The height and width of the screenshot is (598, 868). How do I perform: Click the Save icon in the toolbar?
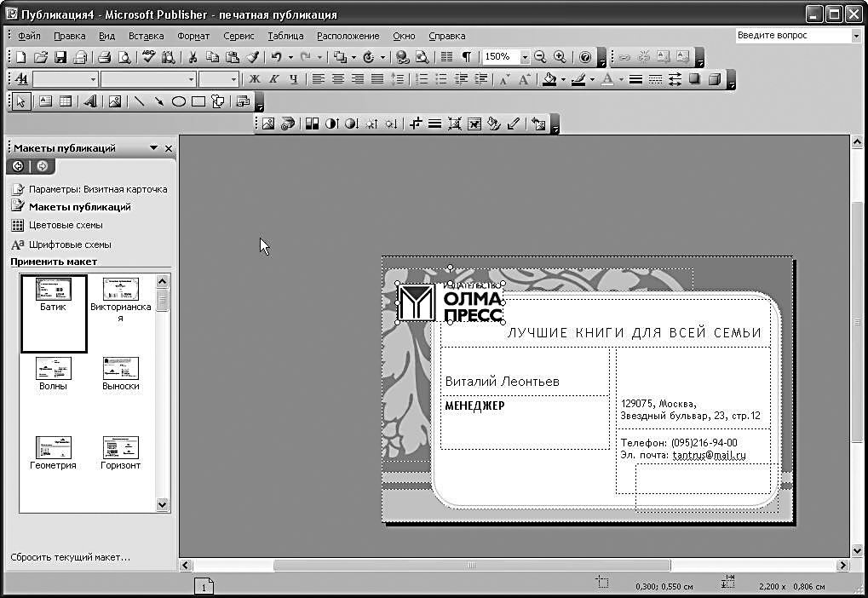(x=60, y=57)
